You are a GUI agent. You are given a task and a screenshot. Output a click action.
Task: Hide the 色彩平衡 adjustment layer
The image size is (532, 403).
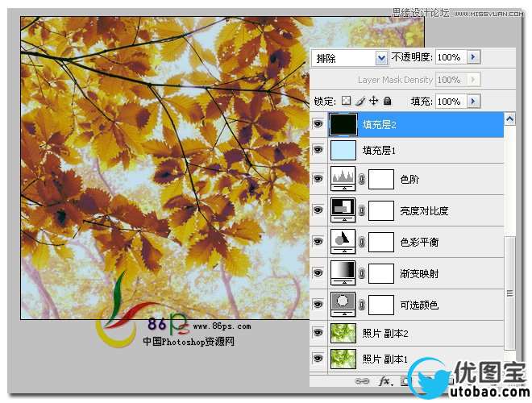[x=318, y=241]
